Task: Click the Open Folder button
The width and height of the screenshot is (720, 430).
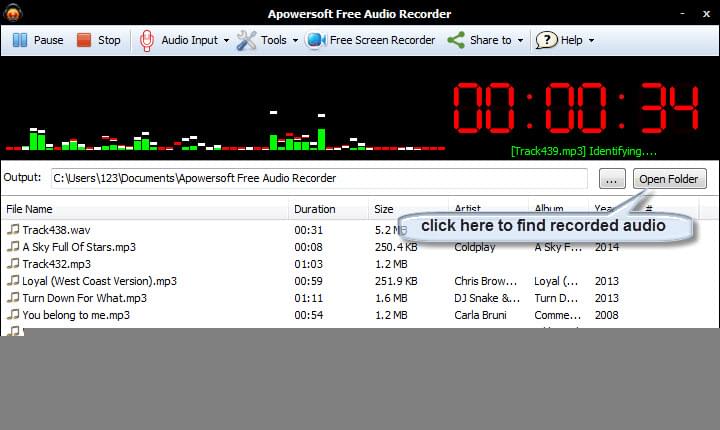Action: (x=670, y=179)
